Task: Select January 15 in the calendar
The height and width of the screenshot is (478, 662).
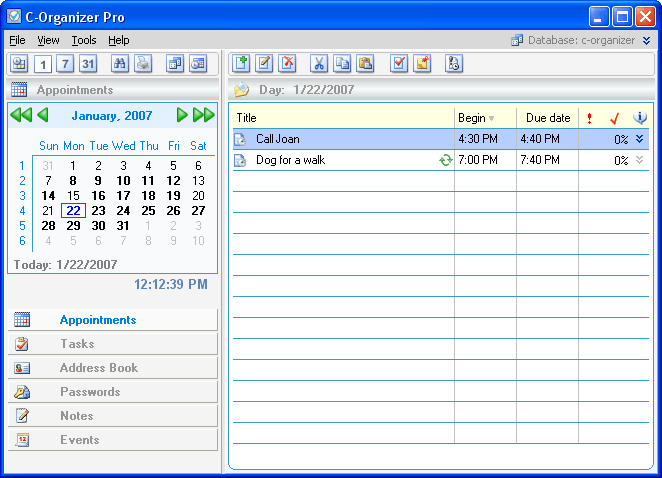Action: click(x=73, y=196)
